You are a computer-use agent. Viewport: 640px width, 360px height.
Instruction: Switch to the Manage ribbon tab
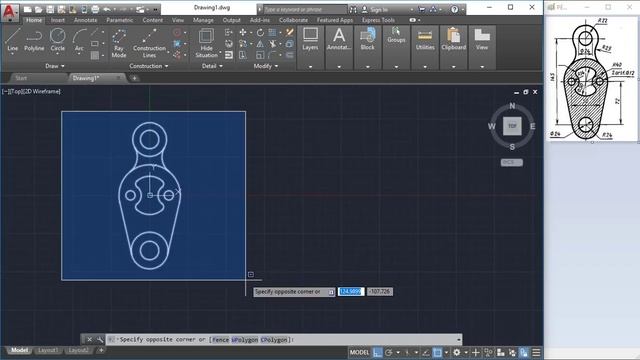[x=203, y=20]
